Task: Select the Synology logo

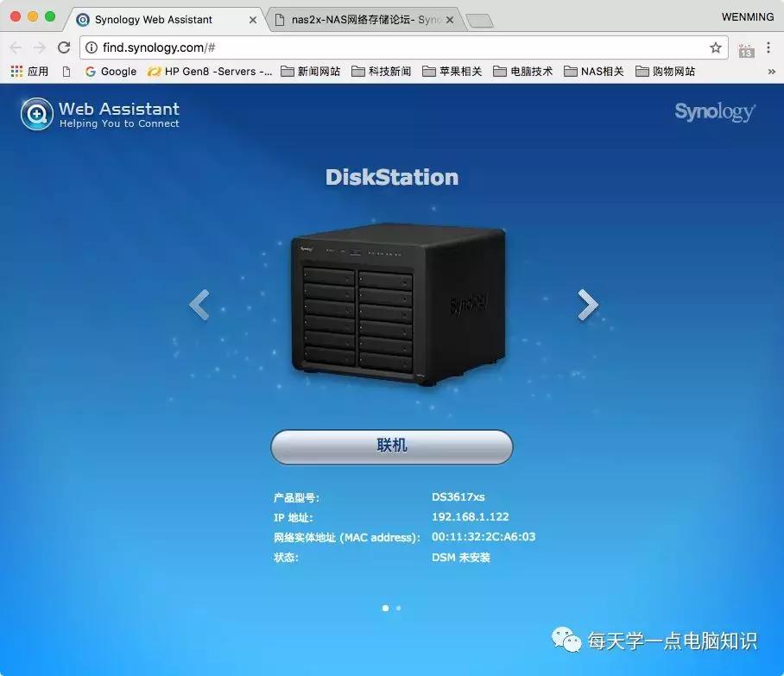Action: tap(715, 111)
